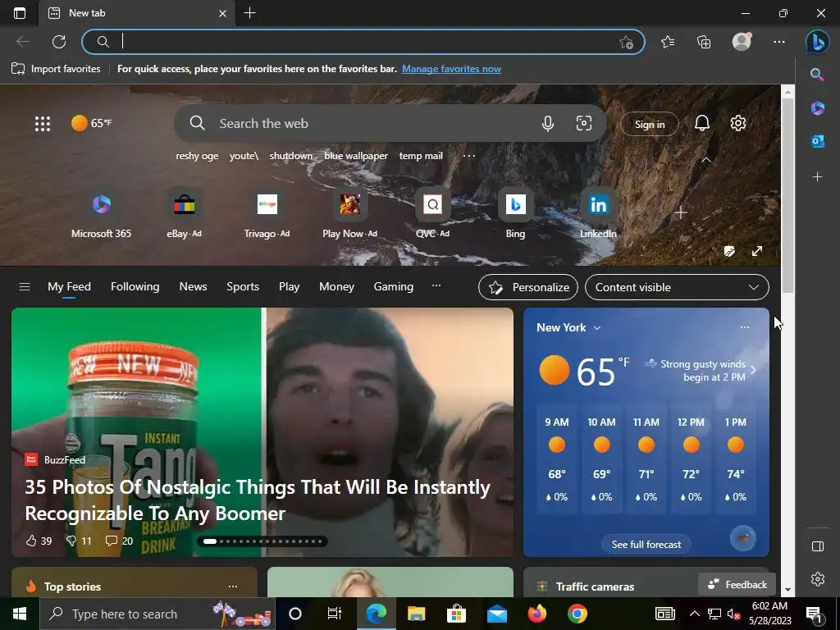Image resolution: width=840 pixels, height=630 pixels.
Task: Open File Explorer from taskbar
Action: (416, 614)
